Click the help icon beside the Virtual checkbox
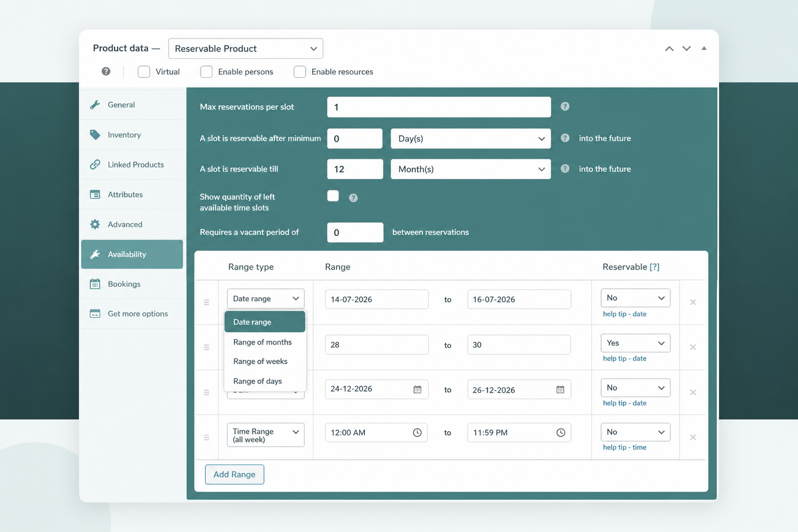This screenshot has height=532, width=798. pos(106,71)
